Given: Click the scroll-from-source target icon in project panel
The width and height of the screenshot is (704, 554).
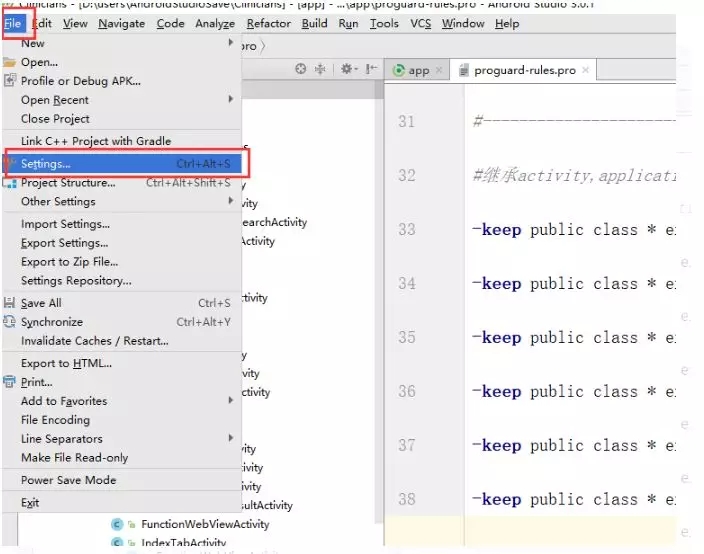Looking at the screenshot, I should tap(300, 69).
